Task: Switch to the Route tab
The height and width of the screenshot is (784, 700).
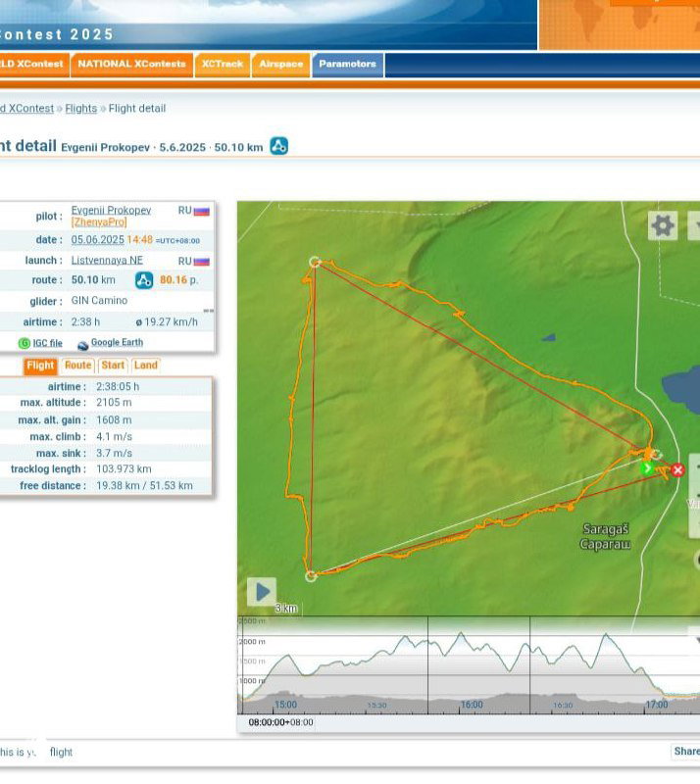Action: point(77,366)
